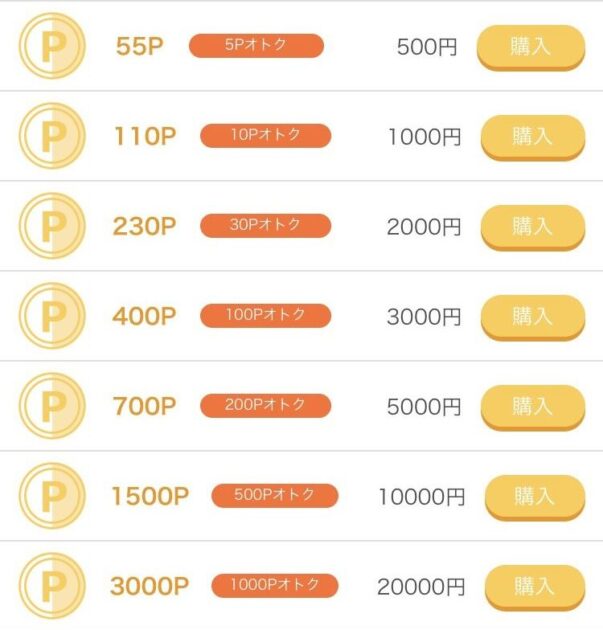Tap the coin icon beside 700P

[52, 406]
